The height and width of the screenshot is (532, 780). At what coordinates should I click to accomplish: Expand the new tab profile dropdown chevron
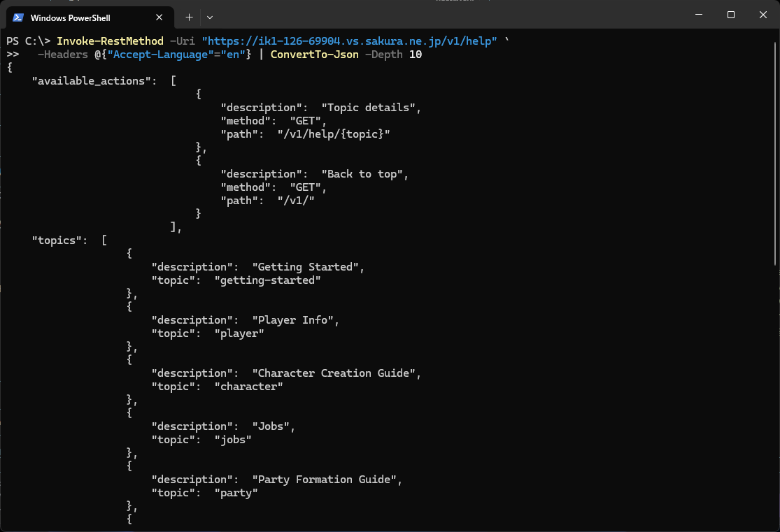coord(210,17)
